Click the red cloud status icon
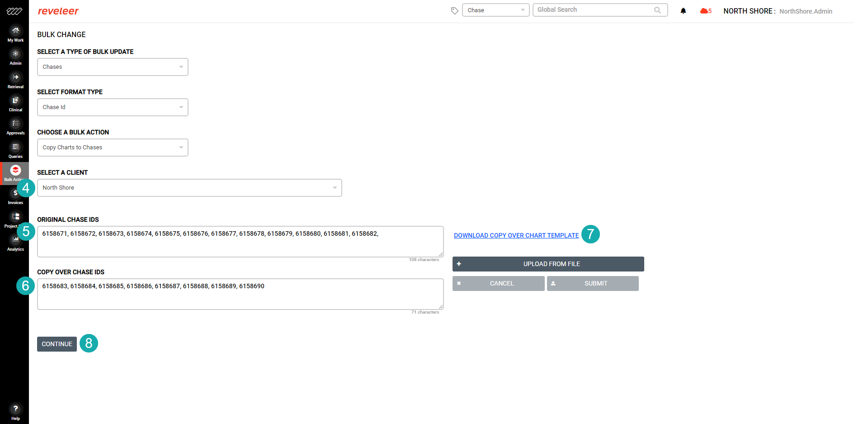This screenshot has height=424, width=868. [704, 11]
